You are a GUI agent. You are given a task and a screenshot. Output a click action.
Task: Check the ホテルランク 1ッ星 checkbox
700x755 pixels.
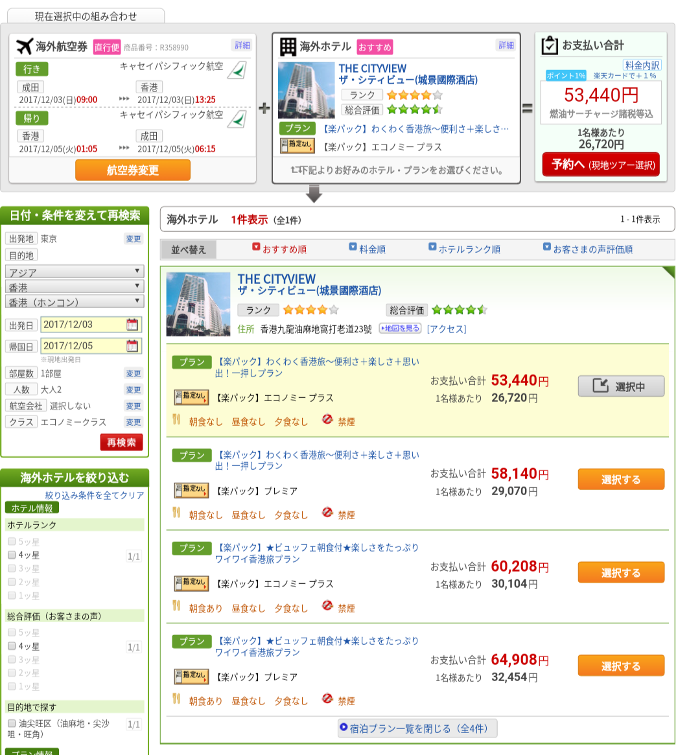click(12, 595)
